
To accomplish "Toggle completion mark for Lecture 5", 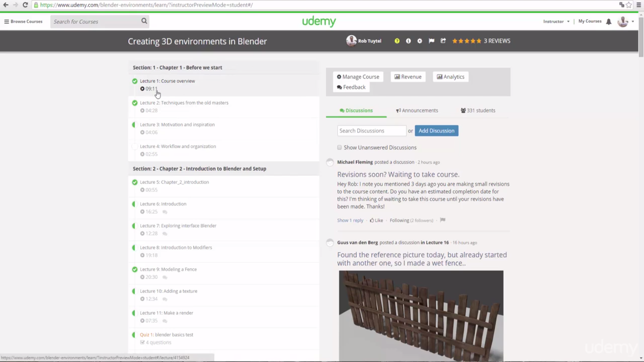I will (135, 182).
